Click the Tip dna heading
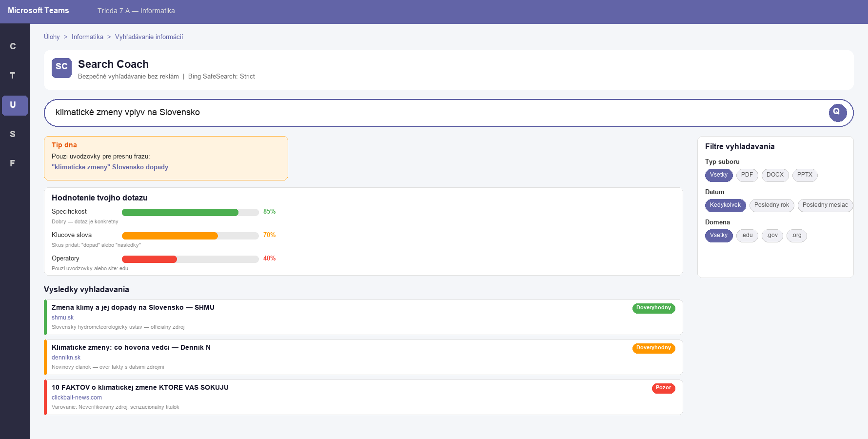Viewport: 868px width, 439px height. 64,145
